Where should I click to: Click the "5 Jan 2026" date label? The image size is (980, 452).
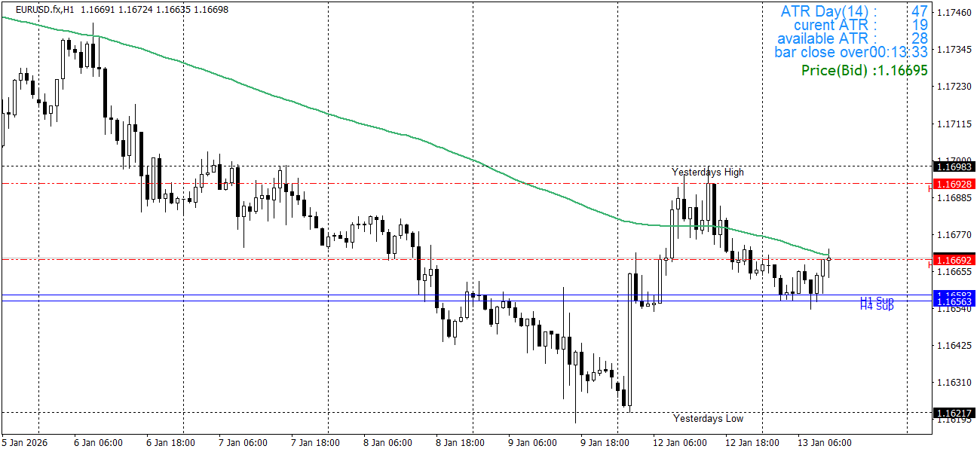pyautogui.click(x=24, y=443)
